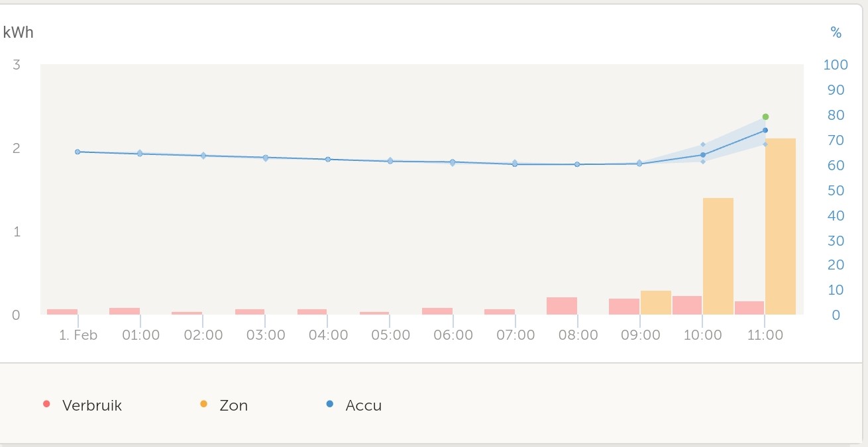Click the Accu line point at 1. Feb
The image size is (868, 447).
click(78, 152)
